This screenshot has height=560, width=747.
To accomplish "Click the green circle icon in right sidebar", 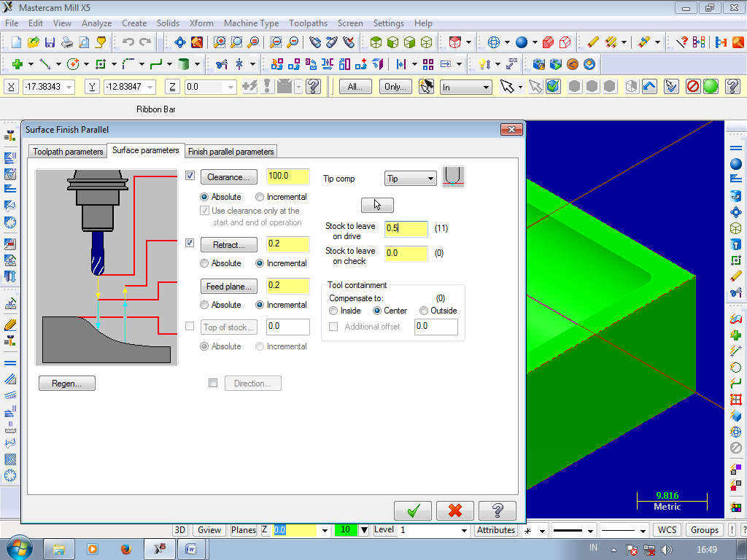I will (x=735, y=367).
